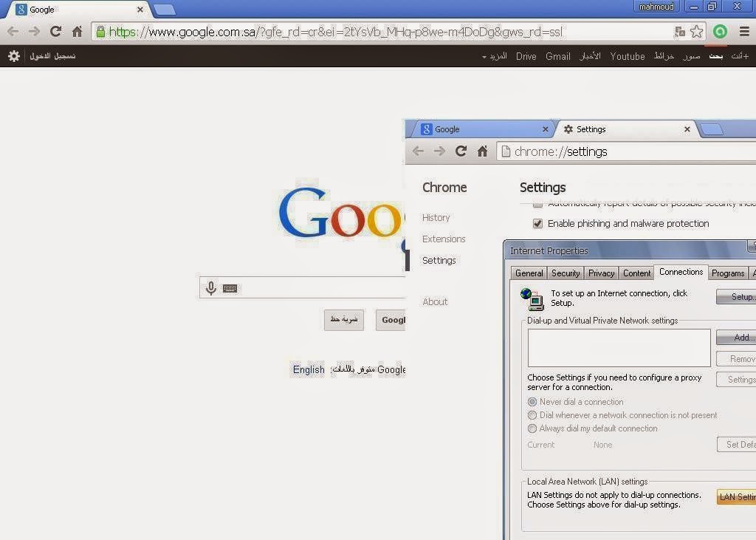Open Google options gear in black bar
The image size is (756, 540).
tap(13, 56)
